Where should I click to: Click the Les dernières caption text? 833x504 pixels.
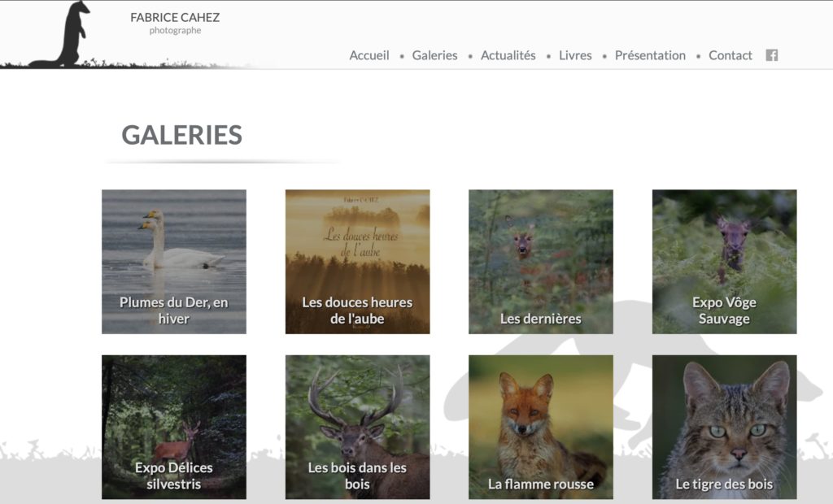tap(541, 319)
